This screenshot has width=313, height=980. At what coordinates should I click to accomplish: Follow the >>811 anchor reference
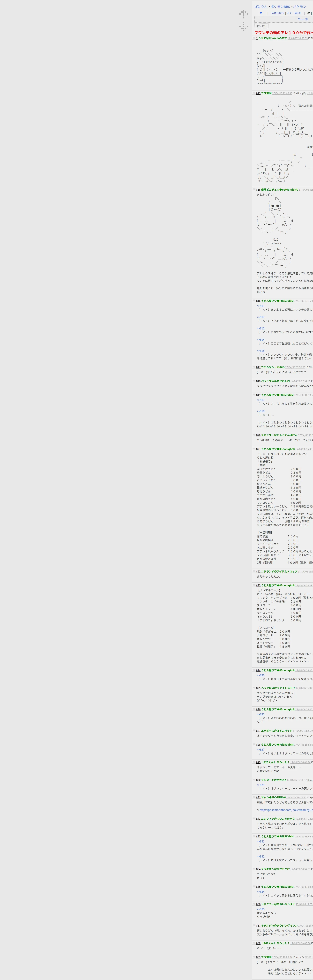coord(261,306)
